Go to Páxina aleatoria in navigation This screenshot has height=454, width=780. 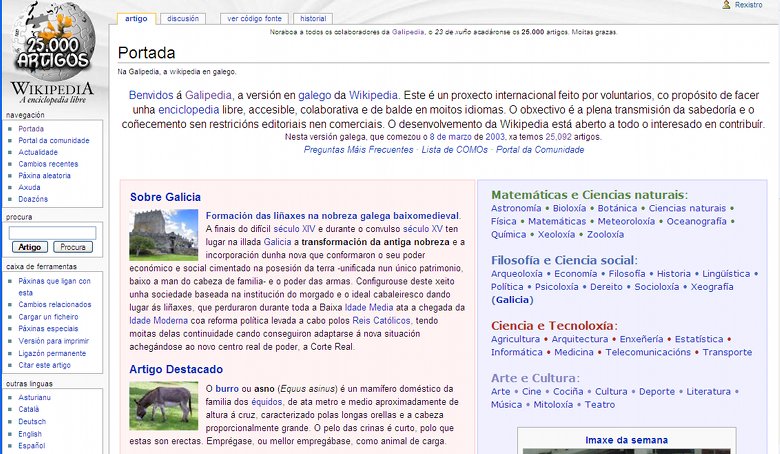[x=45, y=175]
